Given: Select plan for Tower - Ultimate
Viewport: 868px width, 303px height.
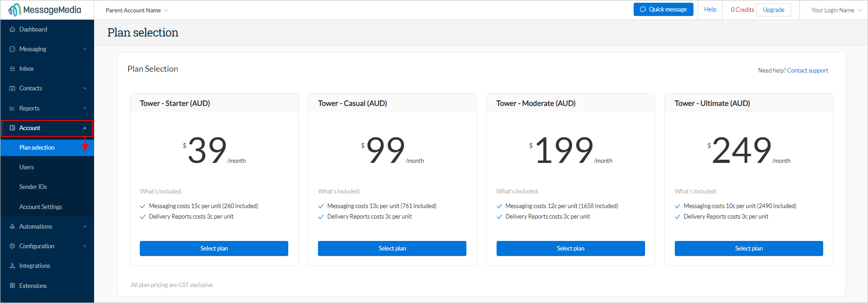Looking at the screenshot, I should [x=749, y=248].
